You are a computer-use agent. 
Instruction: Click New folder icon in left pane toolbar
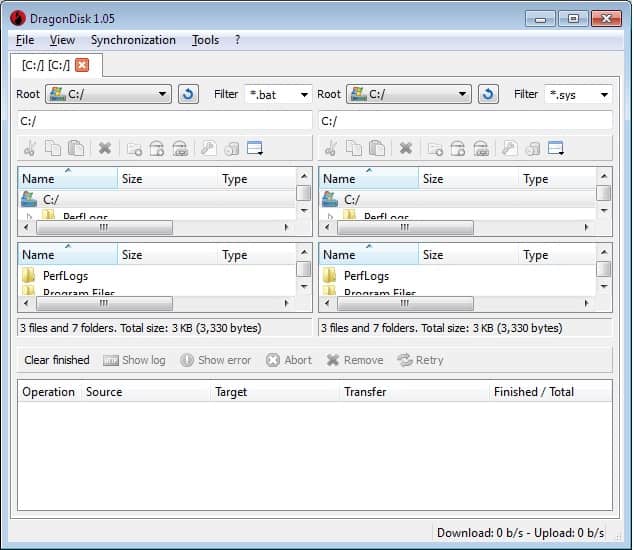[x=134, y=149]
